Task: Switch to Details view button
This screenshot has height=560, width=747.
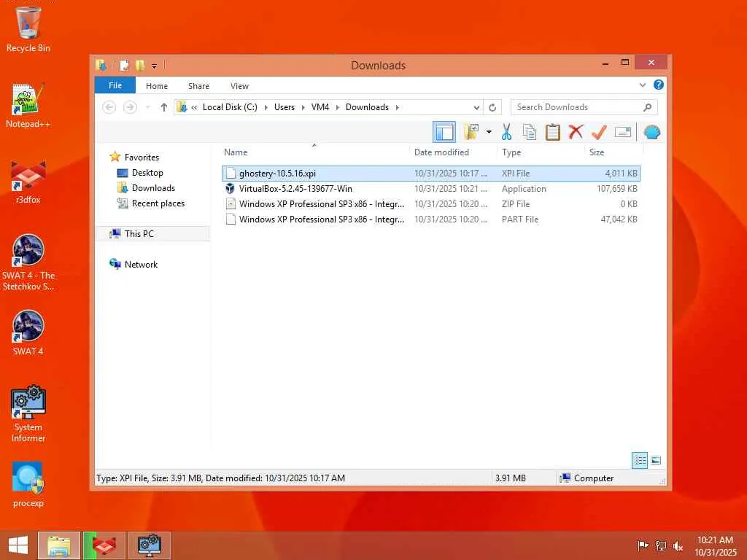Action: [x=639, y=460]
